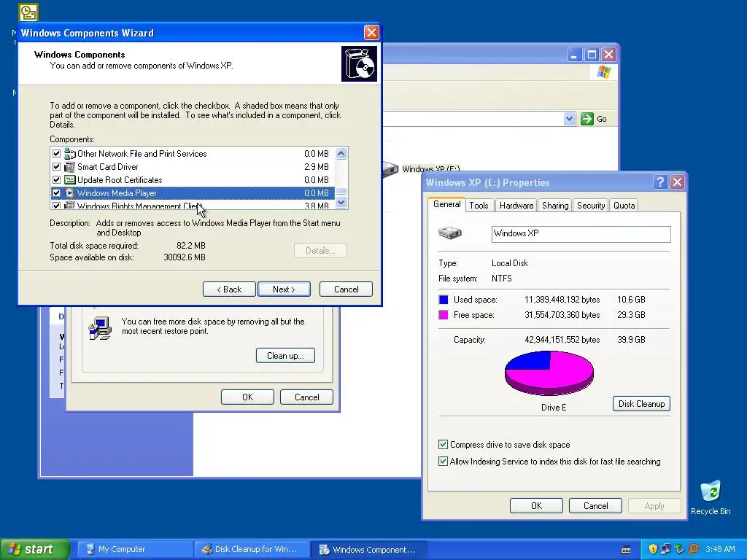Click the blue Used space color swatch
Screen dimensions: 747x560
(x=444, y=300)
